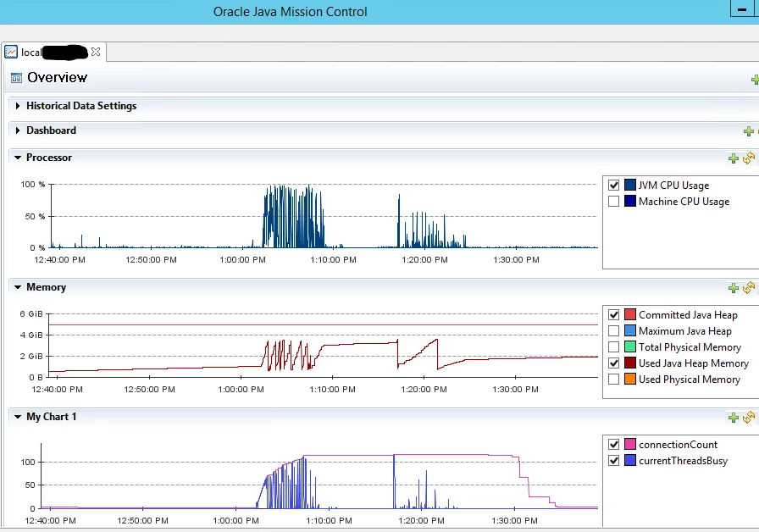
Task: Uncheck Committed Java Heap checkbox
Action: pos(614,314)
